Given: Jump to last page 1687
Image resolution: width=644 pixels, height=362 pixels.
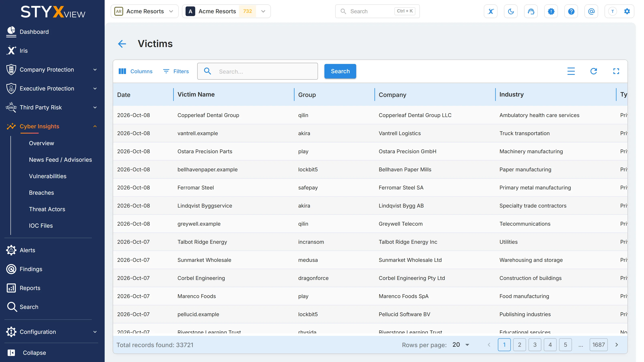Looking at the screenshot, I should click(599, 345).
